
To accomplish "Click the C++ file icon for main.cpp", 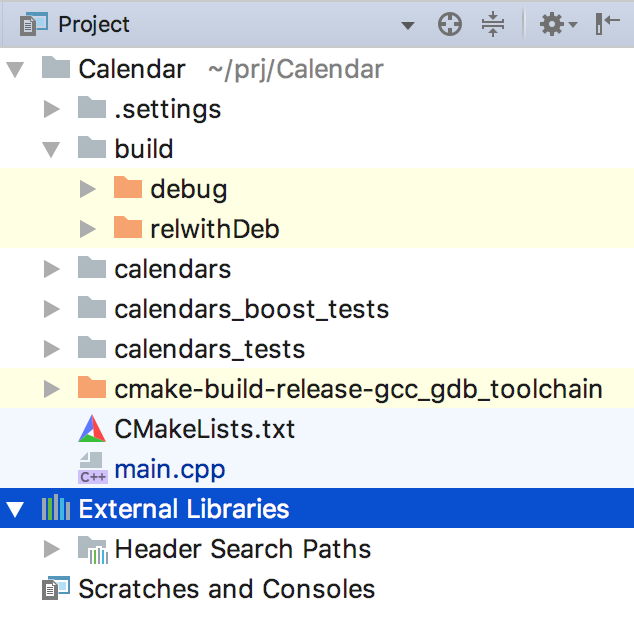I will tap(93, 468).
